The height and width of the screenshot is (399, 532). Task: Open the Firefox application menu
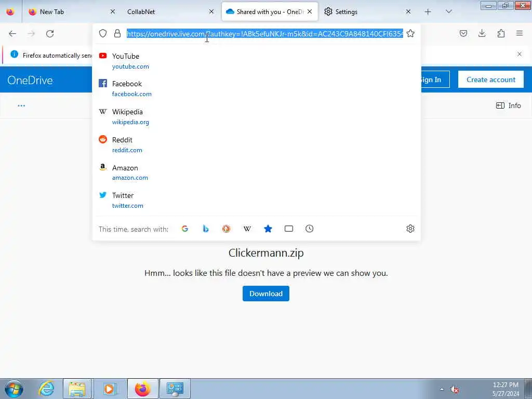[520, 33]
